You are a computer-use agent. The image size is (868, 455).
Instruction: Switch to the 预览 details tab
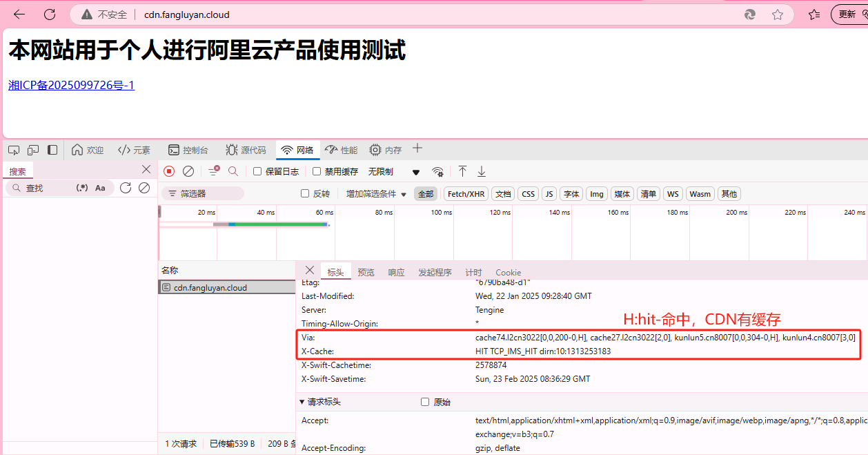click(x=366, y=272)
